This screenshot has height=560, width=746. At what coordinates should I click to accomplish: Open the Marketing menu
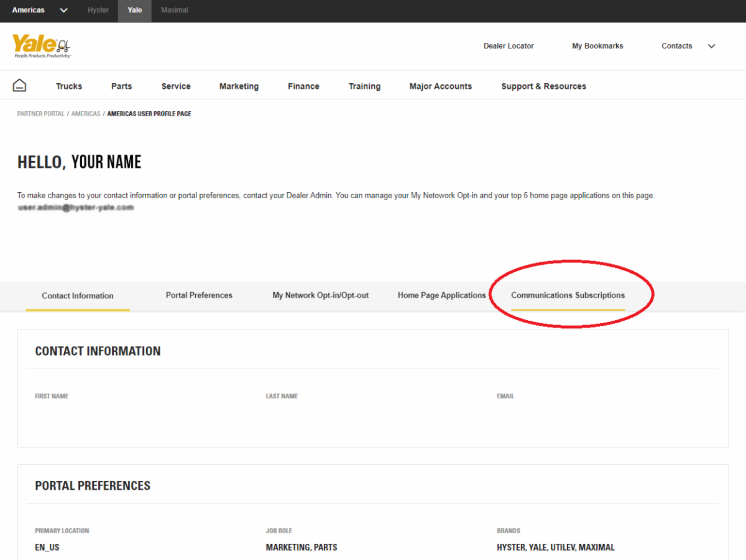(x=239, y=86)
